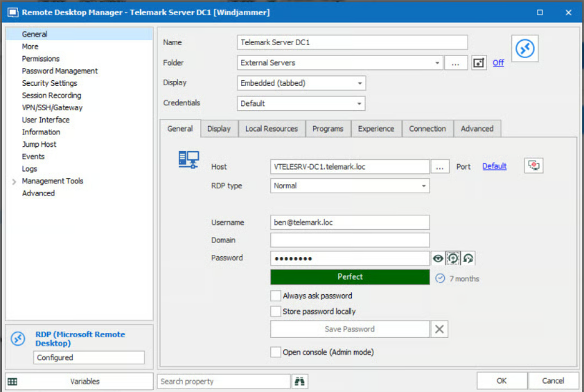Click the Default port link
The image size is (584, 392).
click(x=494, y=166)
